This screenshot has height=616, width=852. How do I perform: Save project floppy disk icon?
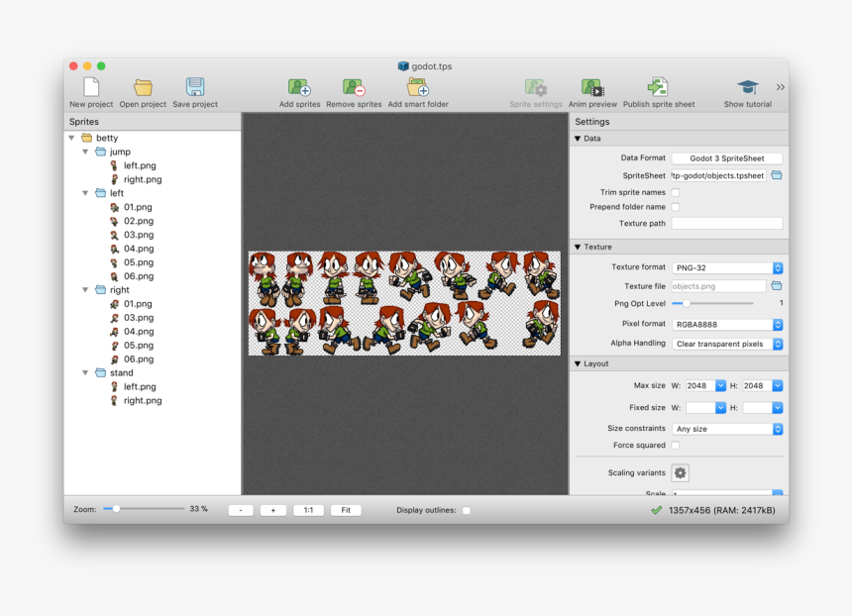[195, 87]
